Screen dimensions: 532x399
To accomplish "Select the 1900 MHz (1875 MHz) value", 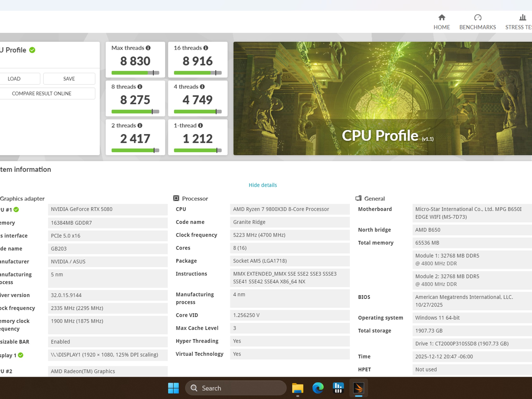I will tap(108, 325).
